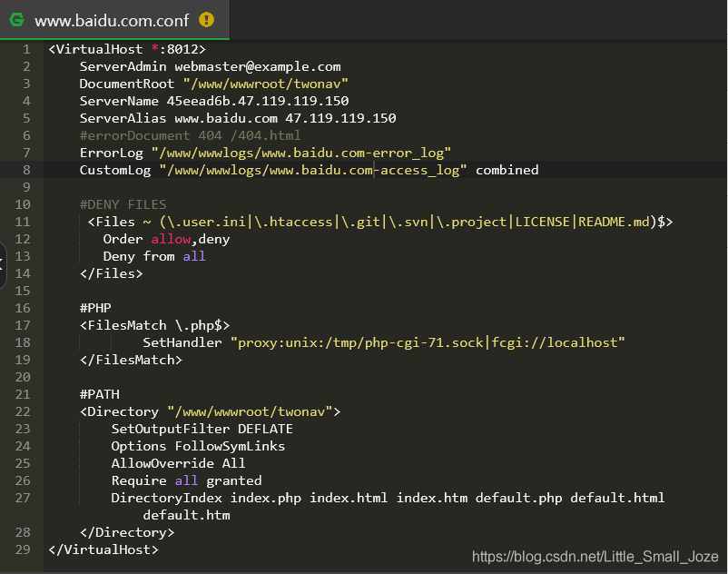The width and height of the screenshot is (728, 574).
Task: Click the ServerAdmin webmaster@example.com line
Action: click(x=211, y=66)
